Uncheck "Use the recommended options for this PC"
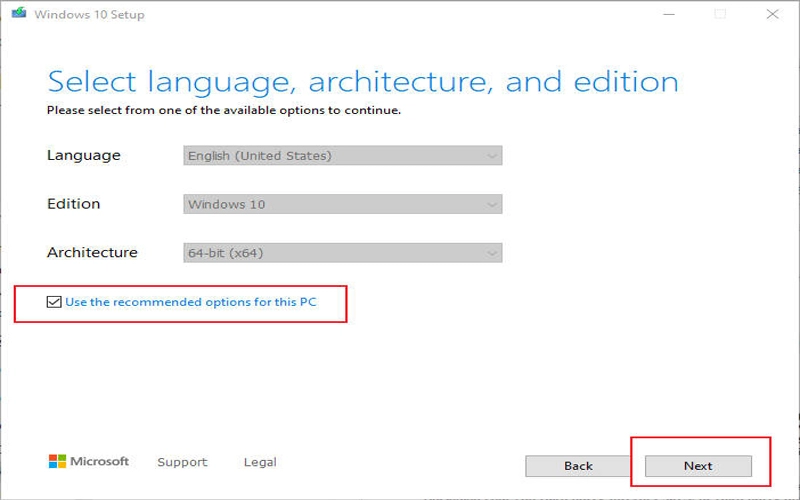 coord(54,302)
